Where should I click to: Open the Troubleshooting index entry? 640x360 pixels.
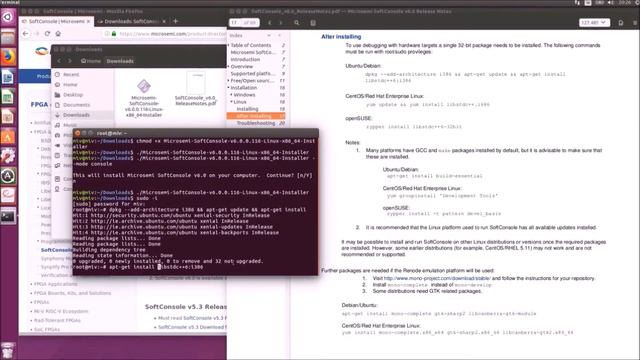(256, 123)
